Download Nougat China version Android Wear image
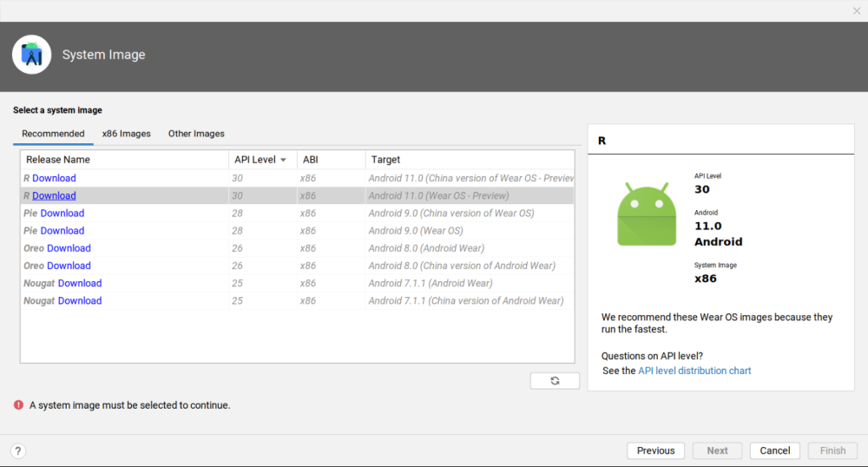 coord(80,301)
